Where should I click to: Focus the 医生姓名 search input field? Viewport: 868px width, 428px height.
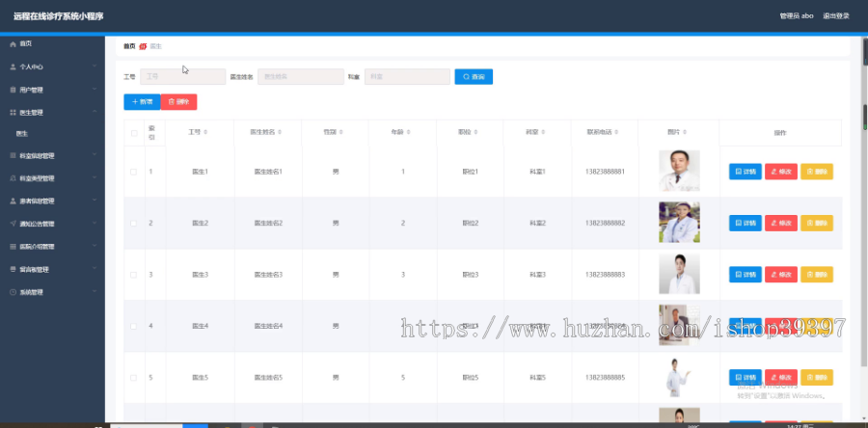(x=301, y=77)
